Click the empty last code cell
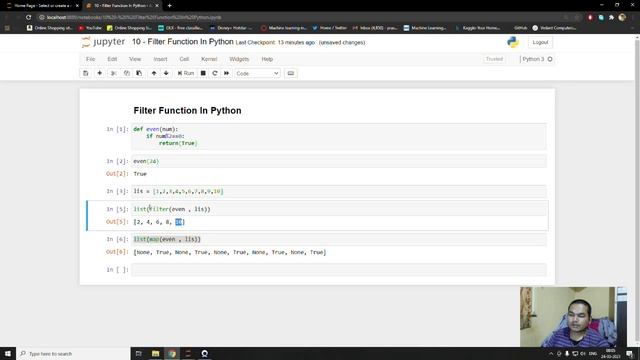640x360 pixels. [339, 269]
